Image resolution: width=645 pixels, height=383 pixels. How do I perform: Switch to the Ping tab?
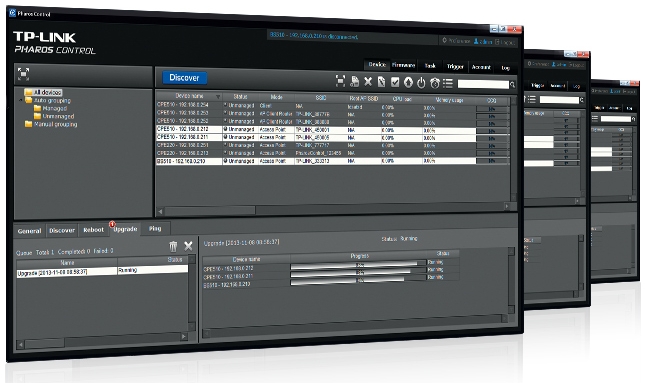pyautogui.click(x=155, y=228)
